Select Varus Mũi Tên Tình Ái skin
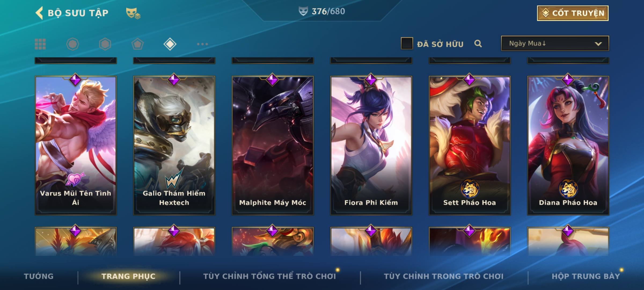This screenshot has width=644, height=290. 76,146
